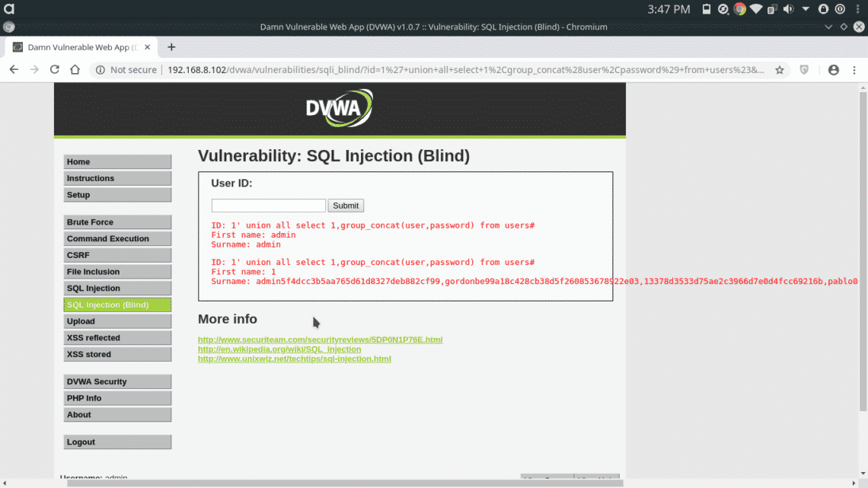Open the Upload page
Viewport: 868px width, 488px height.
tap(117, 321)
